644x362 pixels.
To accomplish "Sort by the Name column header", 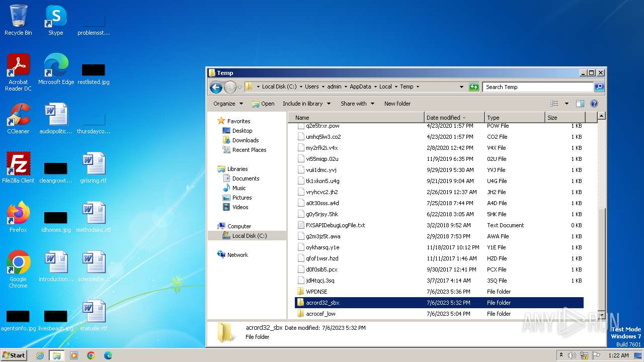I will click(x=357, y=117).
